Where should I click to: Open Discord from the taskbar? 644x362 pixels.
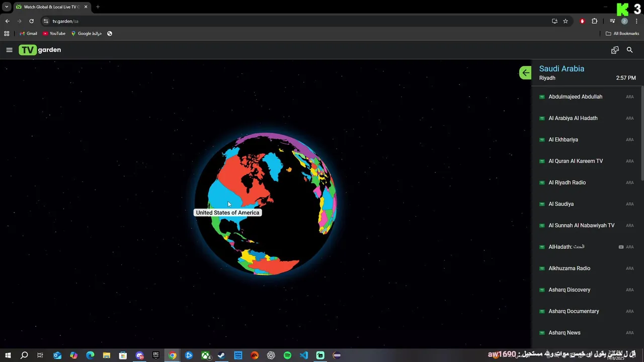(139, 355)
